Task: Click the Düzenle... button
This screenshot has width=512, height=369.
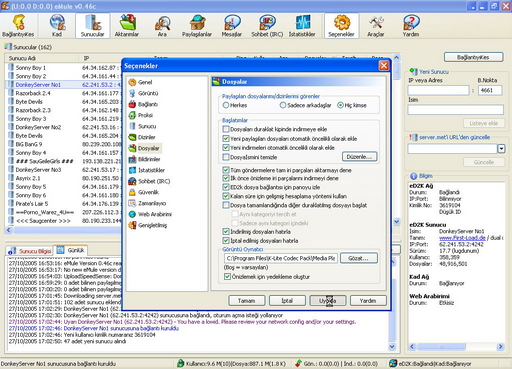Action: [360, 157]
